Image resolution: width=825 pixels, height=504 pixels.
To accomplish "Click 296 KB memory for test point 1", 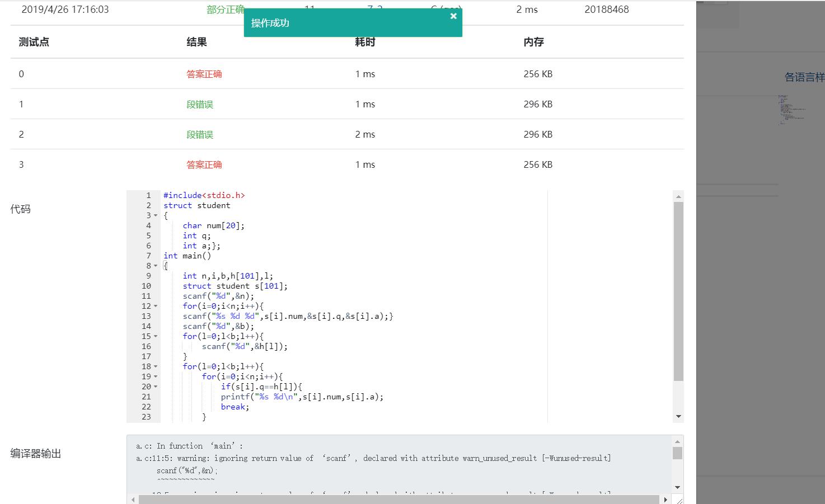I will click(538, 104).
